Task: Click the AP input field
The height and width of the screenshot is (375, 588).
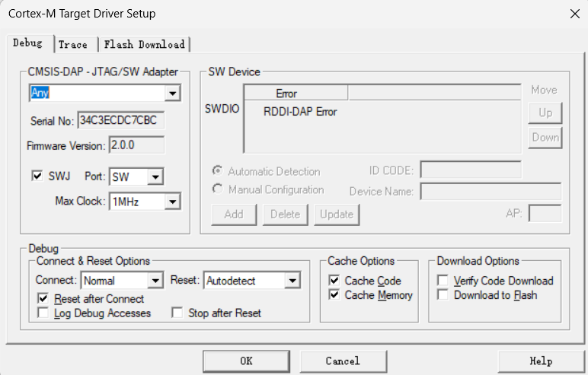Action: (545, 214)
